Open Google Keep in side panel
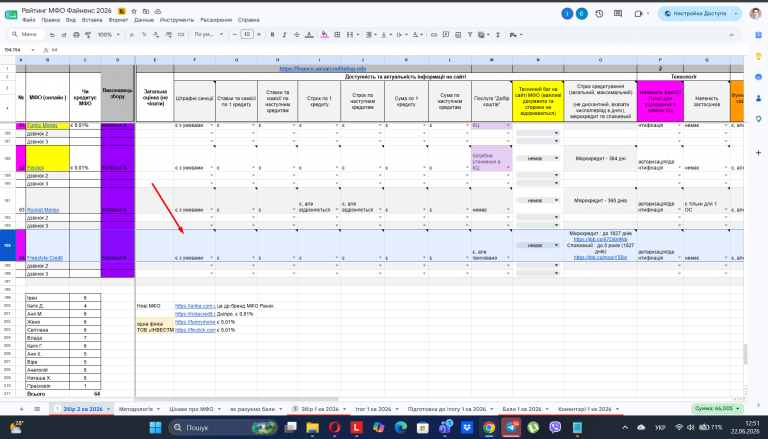 point(758,56)
